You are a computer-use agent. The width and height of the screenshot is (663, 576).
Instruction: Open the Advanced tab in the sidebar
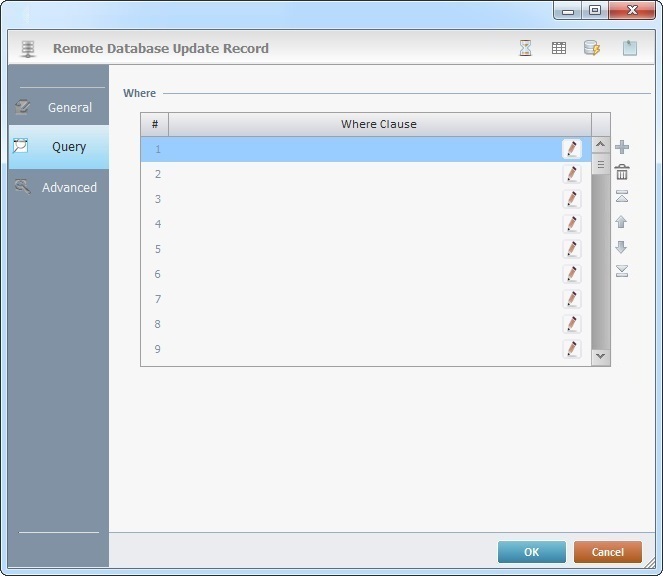[58, 187]
